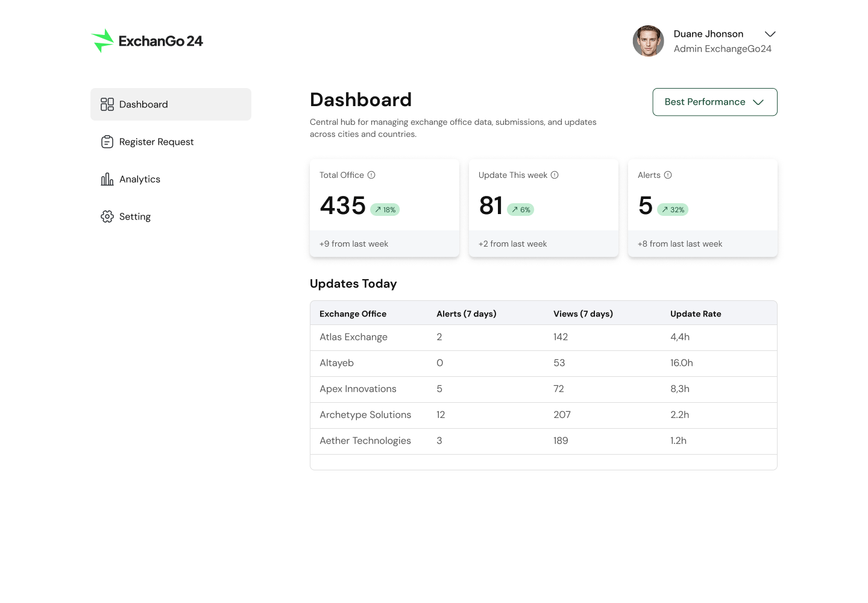Sort by Update Rate column header

point(696,314)
